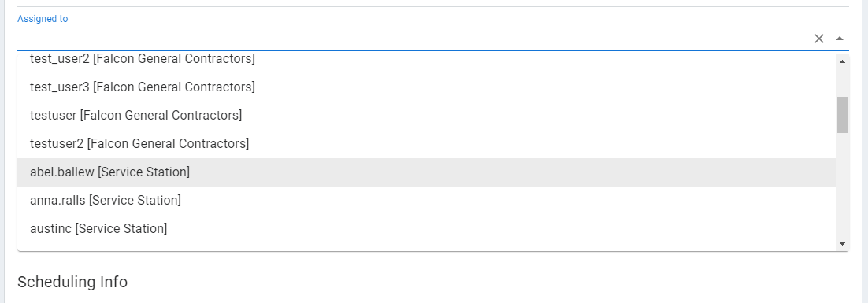Choose test_user3 from the user list
The image size is (868, 303).
click(426, 87)
